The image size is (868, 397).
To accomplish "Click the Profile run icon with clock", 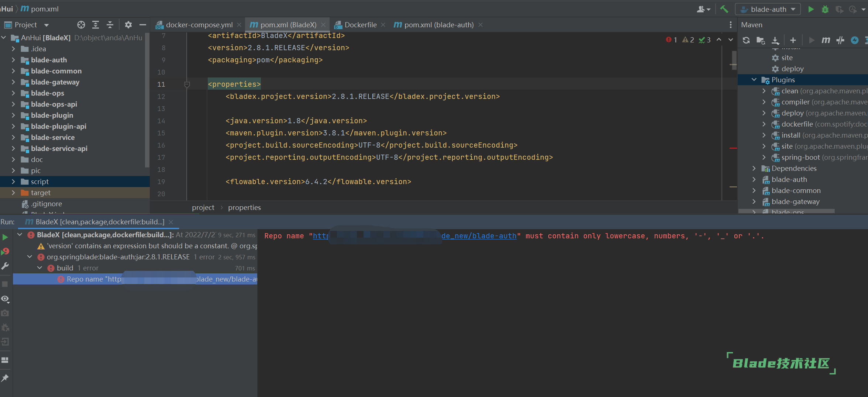I will coord(853,9).
